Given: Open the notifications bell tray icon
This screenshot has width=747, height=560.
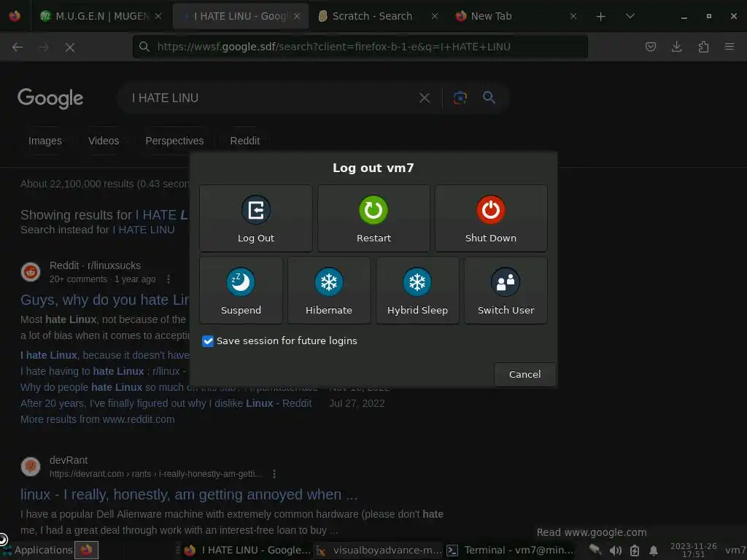Looking at the screenshot, I should (x=654, y=551).
